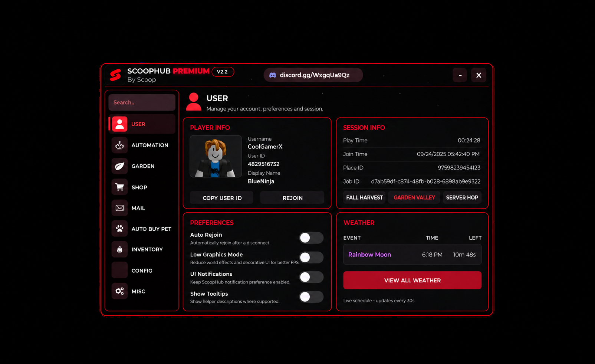Image resolution: width=595 pixels, height=364 pixels.
Task: Open the Shop cart icon
Action: [119, 187]
